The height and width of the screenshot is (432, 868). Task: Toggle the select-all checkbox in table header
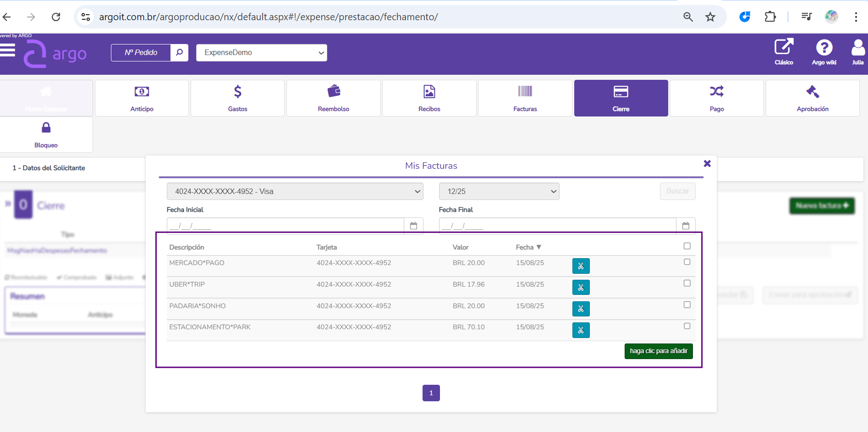[x=687, y=246]
